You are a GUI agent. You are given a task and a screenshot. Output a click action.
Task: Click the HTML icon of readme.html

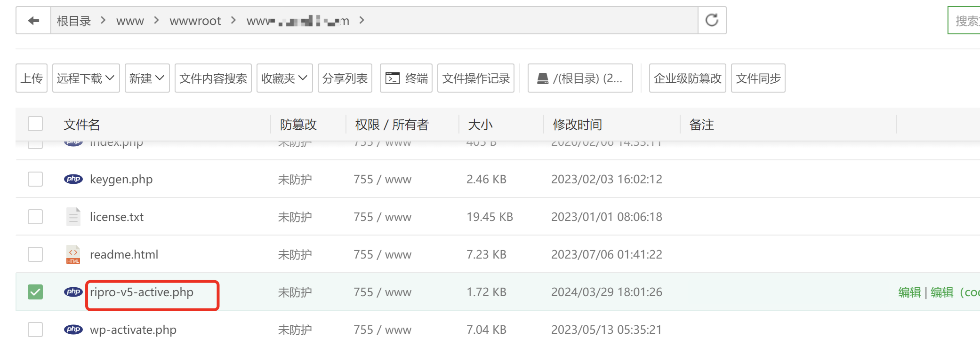click(73, 254)
